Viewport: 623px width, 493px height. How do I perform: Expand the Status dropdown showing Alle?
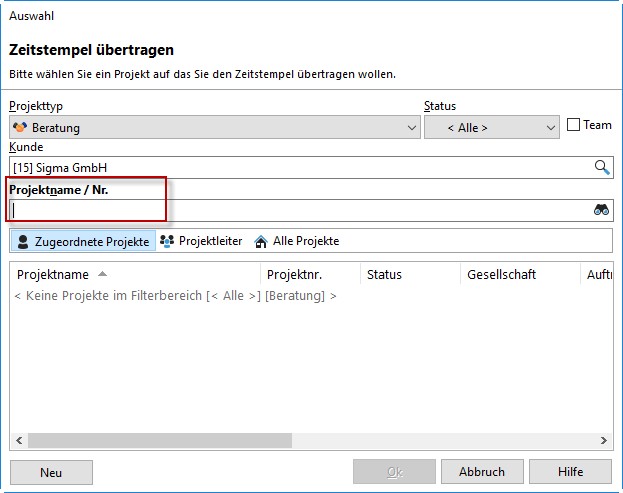[491, 128]
